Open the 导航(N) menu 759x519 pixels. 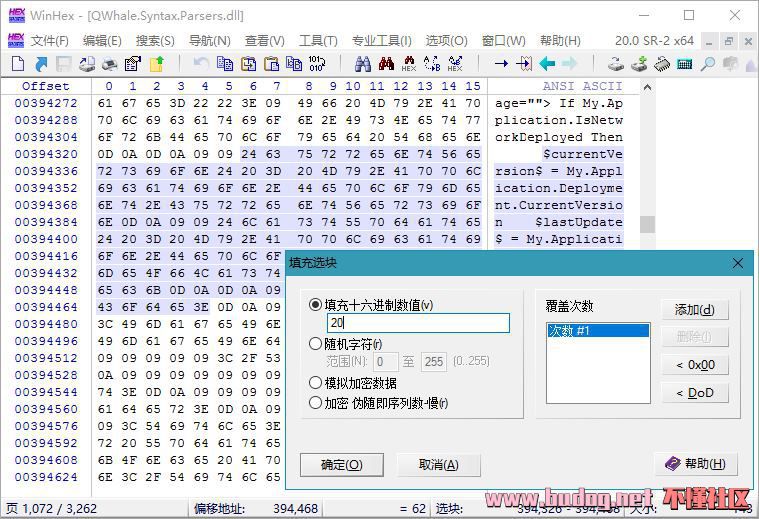tap(209, 41)
